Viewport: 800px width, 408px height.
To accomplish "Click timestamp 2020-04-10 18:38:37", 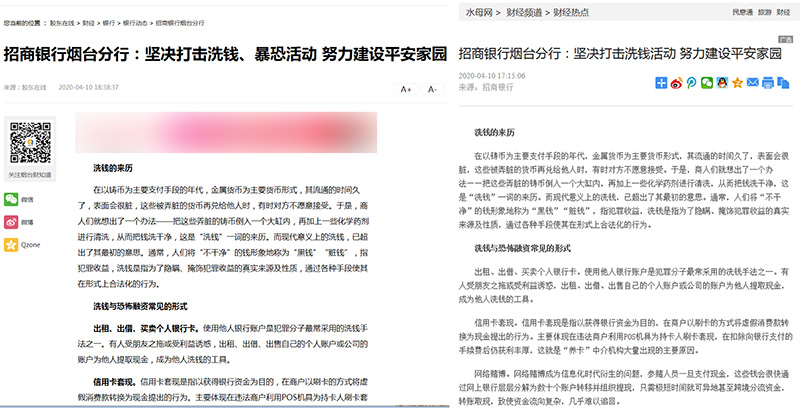I will tap(88, 88).
